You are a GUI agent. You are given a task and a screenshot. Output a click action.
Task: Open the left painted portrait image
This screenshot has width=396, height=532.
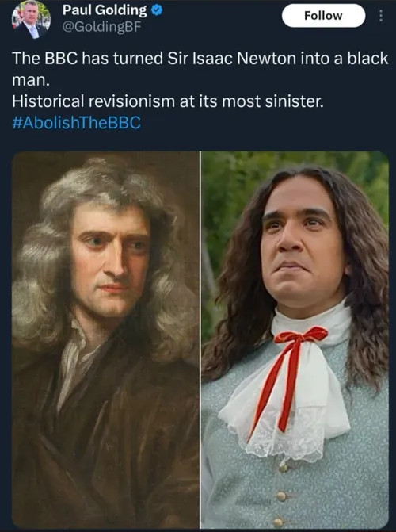(105, 339)
